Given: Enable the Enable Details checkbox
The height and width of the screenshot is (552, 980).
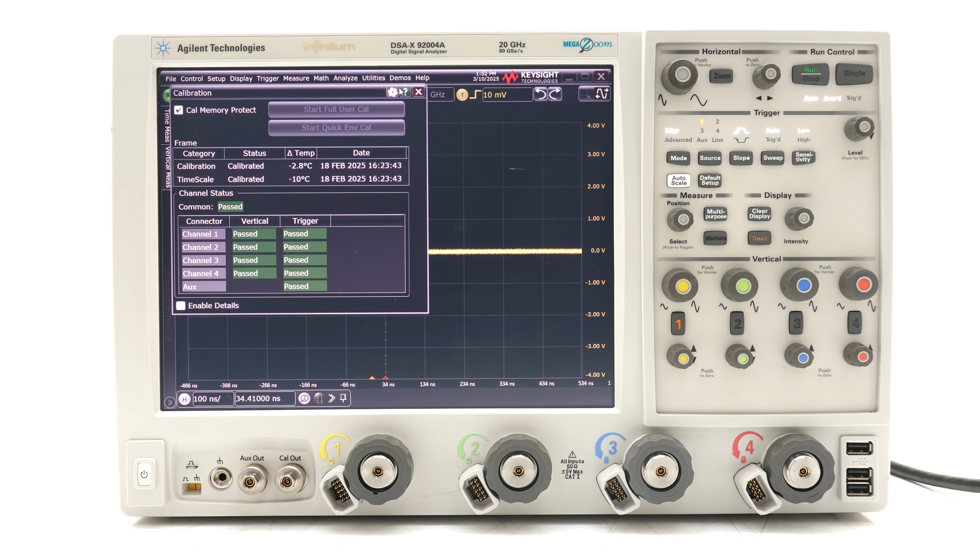Looking at the screenshot, I should pyautogui.click(x=182, y=305).
